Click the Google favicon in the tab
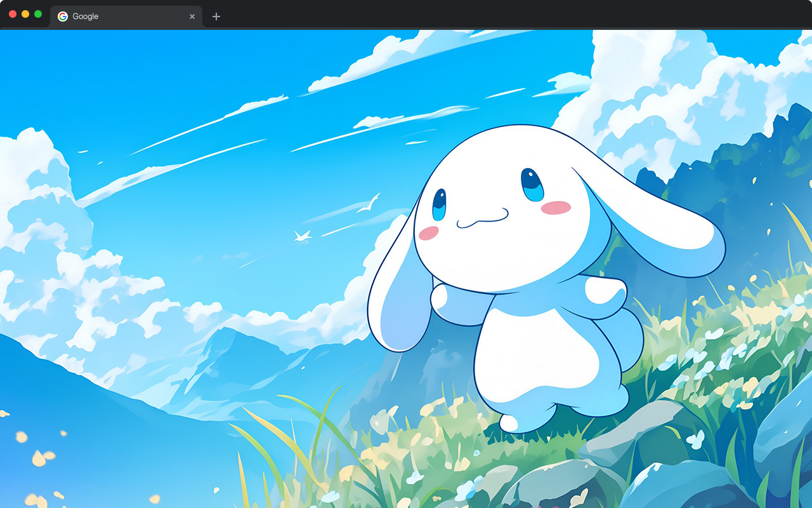812x508 pixels. [63, 17]
